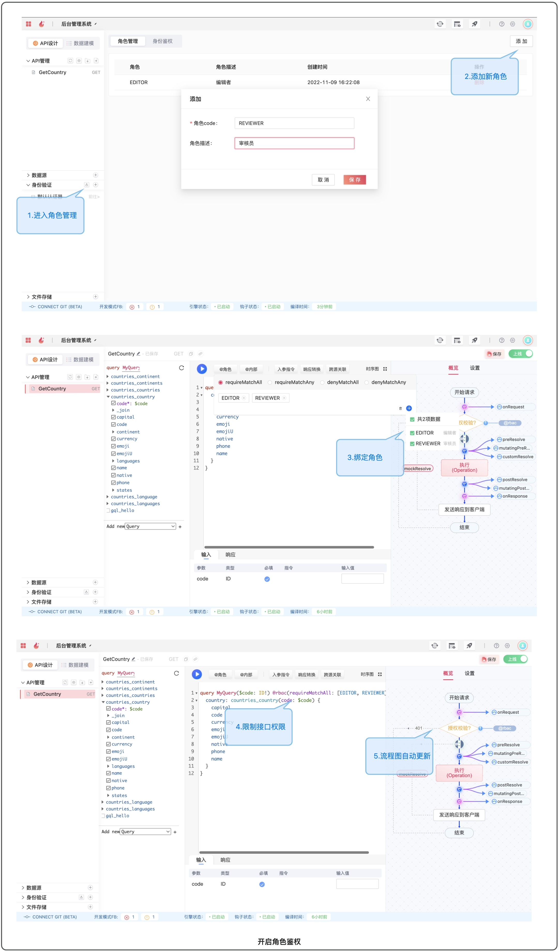Viewport: 560px width, 952px height.
Task: Select the requireMatchAny radio option
Action: (270, 382)
